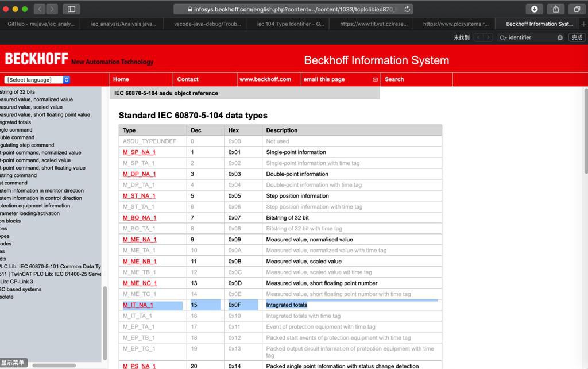The height and width of the screenshot is (369, 588).
Task: Select 'gulating step command' sidebar entry
Action: [x=27, y=144]
